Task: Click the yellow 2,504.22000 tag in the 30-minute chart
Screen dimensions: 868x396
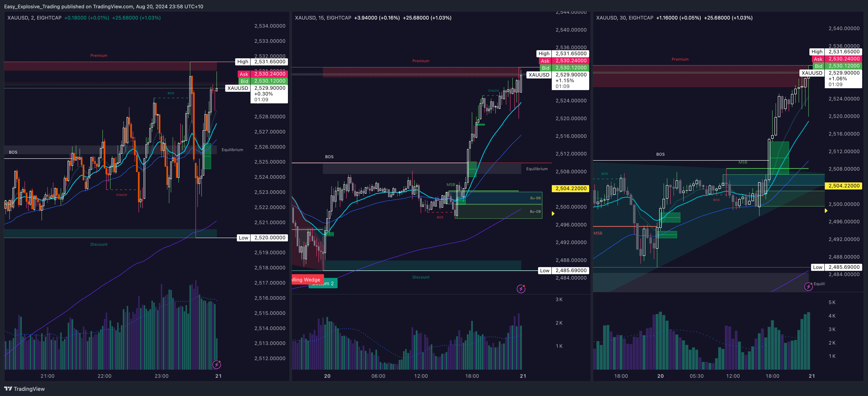Action: click(x=843, y=186)
